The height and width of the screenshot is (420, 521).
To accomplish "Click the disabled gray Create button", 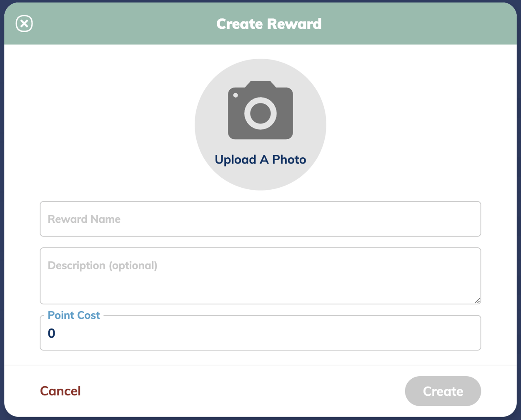I will pos(443,391).
